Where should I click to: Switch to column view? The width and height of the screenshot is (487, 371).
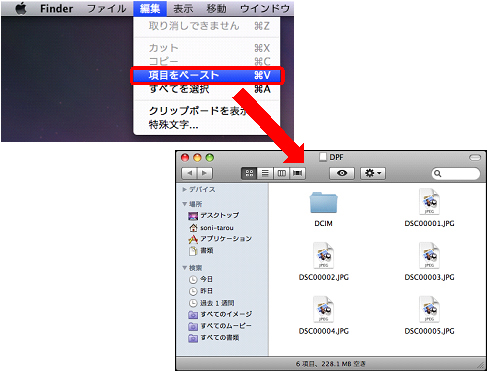[281, 173]
